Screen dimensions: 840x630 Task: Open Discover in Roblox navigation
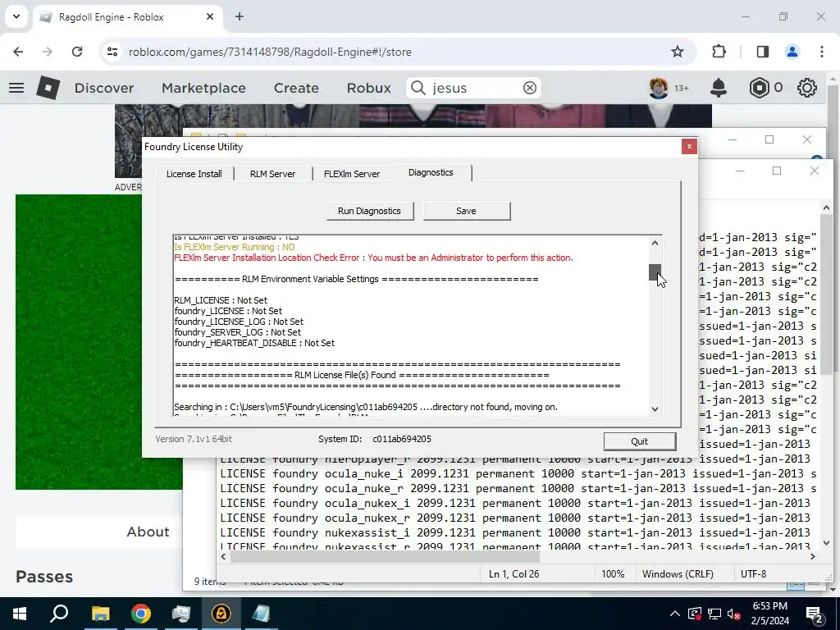point(104,88)
